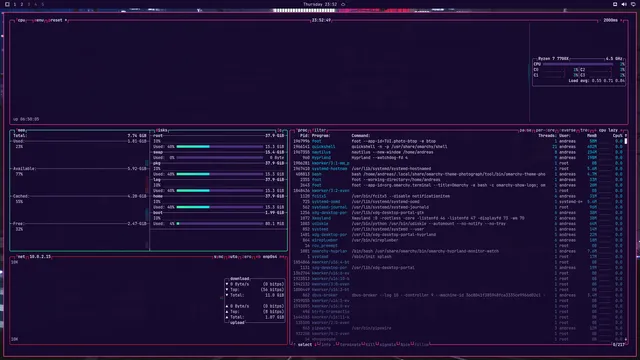Click the root disk used bar
The height and width of the screenshot is (360, 640).
click(x=220, y=147)
